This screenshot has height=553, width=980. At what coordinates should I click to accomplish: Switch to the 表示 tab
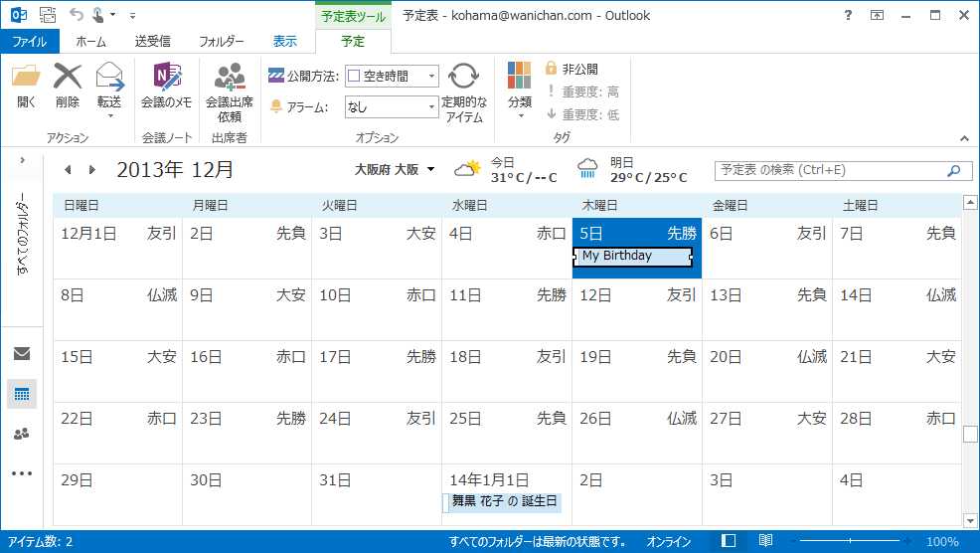click(x=285, y=42)
